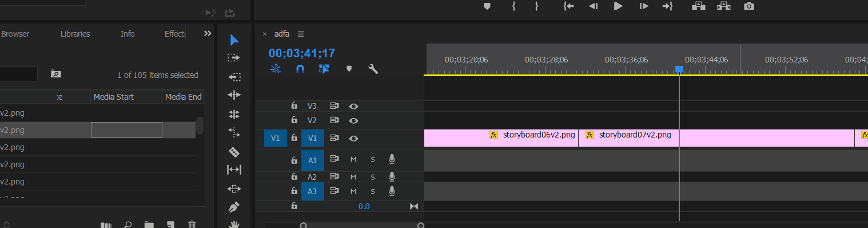Select the Track Select Forward tool
The image size is (868, 228).
(x=234, y=58)
